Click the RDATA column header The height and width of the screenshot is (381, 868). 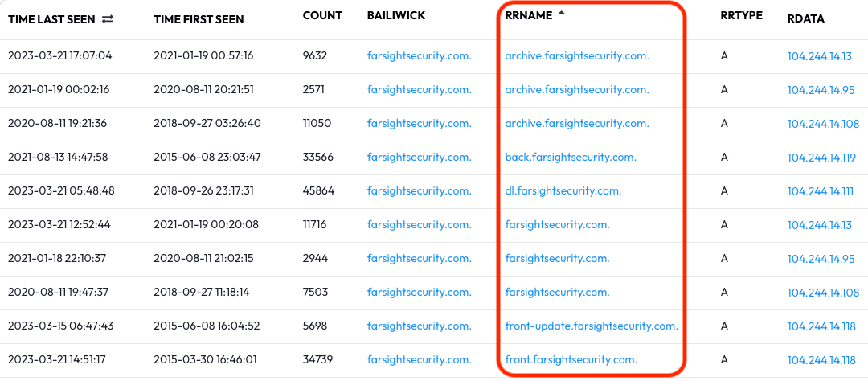(806, 18)
